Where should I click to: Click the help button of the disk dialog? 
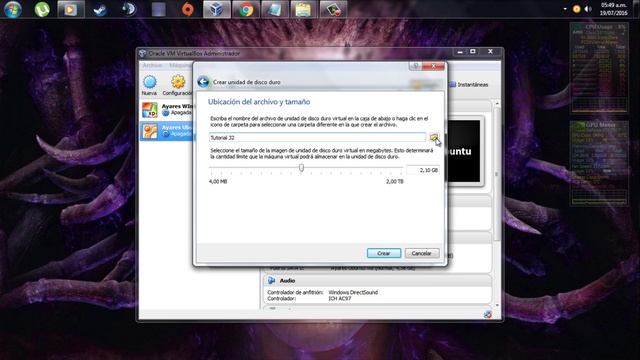(415, 66)
